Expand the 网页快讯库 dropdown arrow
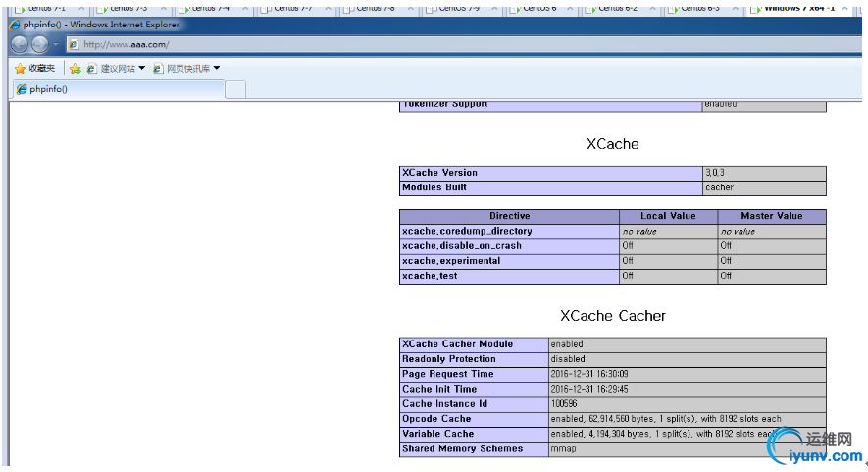 (x=217, y=68)
